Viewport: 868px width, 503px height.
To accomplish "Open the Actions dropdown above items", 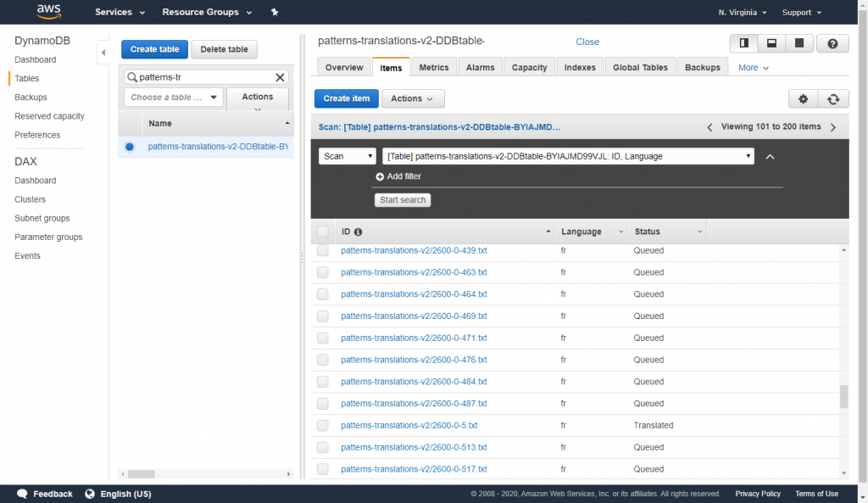I will (x=413, y=98).
